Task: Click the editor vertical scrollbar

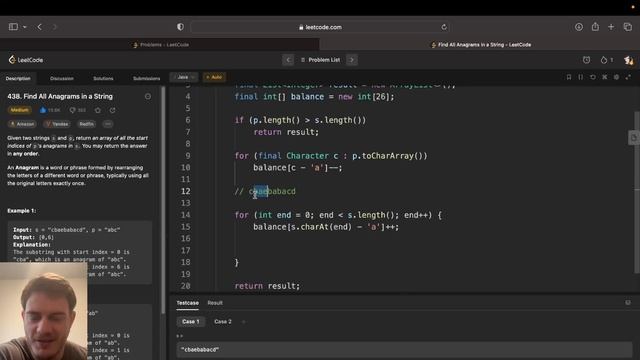Action: [x=637, y=192]
